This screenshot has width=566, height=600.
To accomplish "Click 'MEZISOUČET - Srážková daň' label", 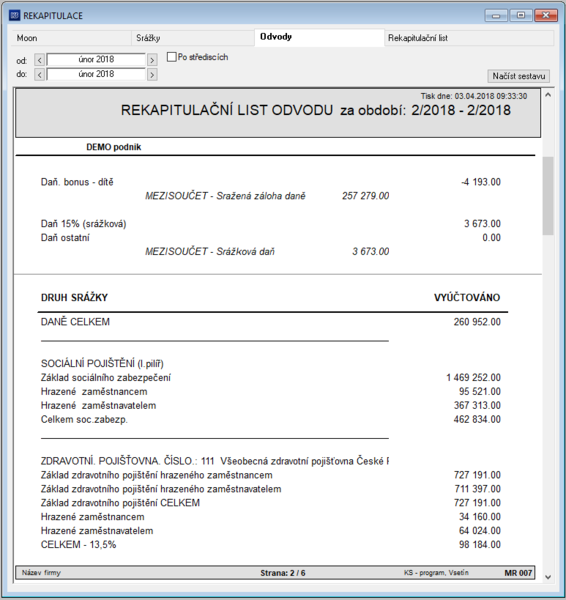I will click(210, 251).
